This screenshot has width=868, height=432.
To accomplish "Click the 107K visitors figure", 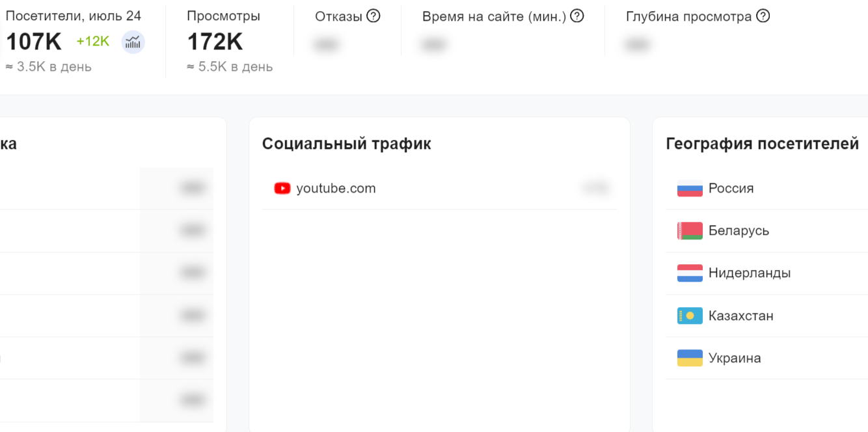I will (x=34, y=42).
